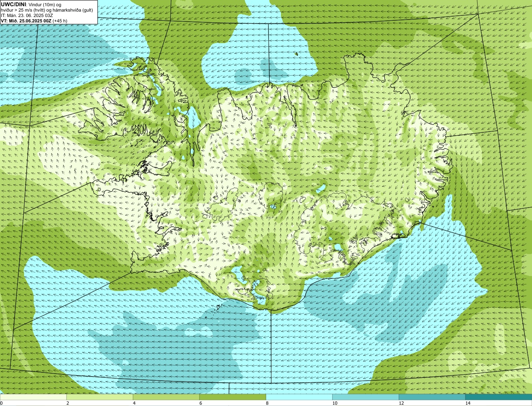This screenshot has width=532, height=406.
Task: Click the light yellow-green 2–4 legend segment
Action: point(100,397)
